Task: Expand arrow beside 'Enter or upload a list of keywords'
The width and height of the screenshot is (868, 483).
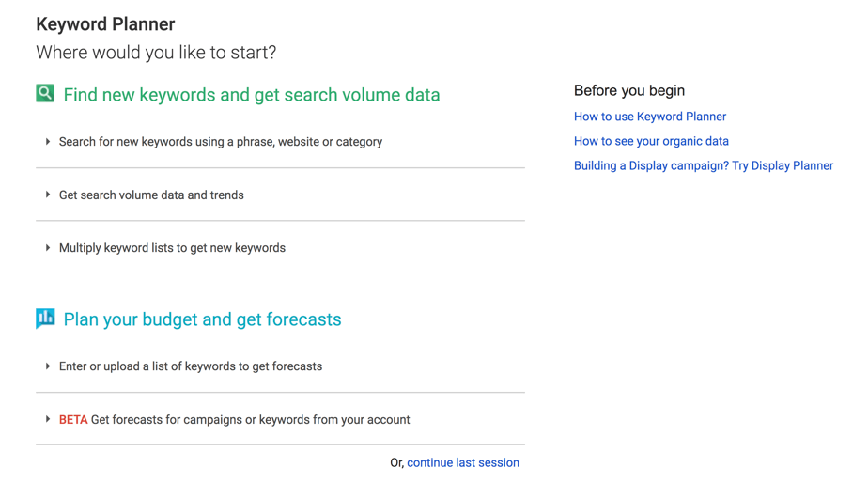Action: [x=48, y=366]
